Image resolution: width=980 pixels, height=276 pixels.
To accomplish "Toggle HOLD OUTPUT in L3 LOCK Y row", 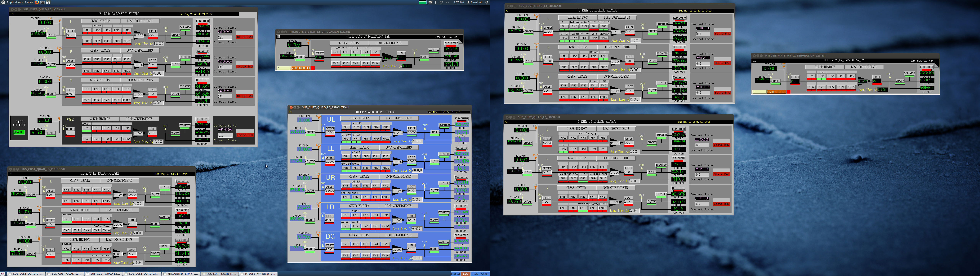I will [x=202, y=80].
